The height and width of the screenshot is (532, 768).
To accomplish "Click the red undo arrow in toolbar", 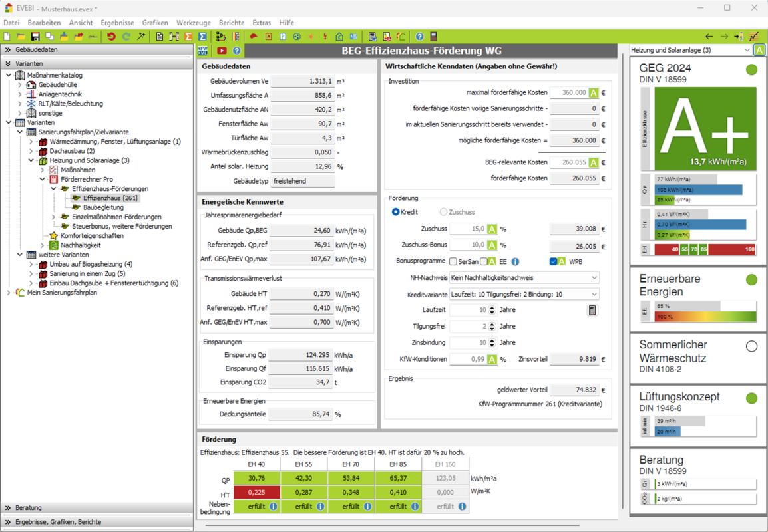I will click(111, 37).
